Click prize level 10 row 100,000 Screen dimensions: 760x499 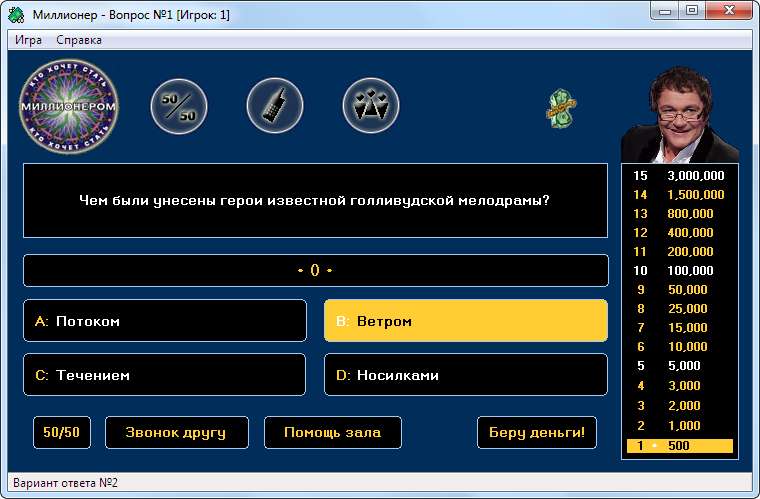tap(680, 270)
